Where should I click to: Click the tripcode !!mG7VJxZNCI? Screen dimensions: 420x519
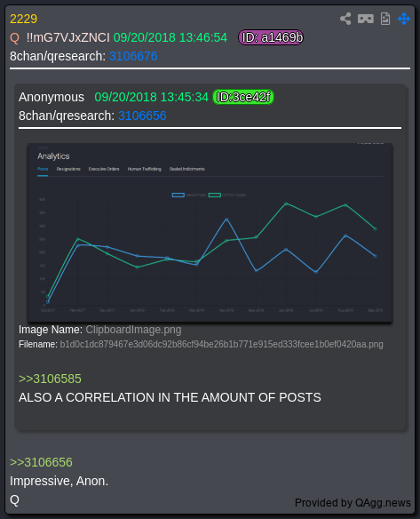point(67,37)
